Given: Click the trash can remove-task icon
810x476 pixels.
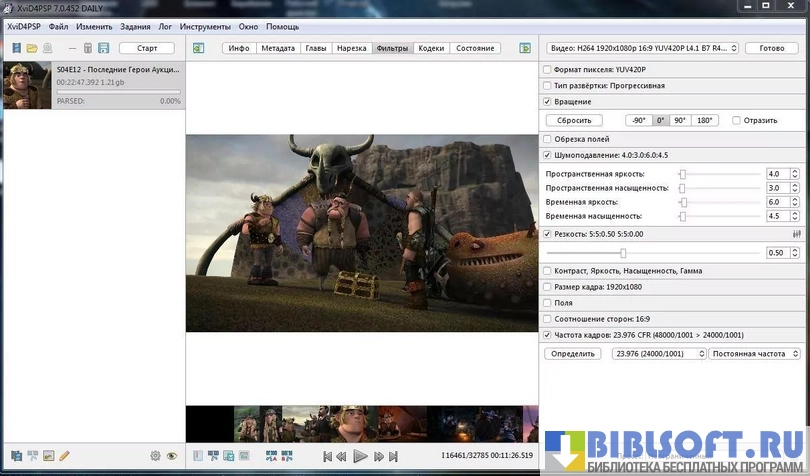Looking at the screenshot, I should pos(88,48).
